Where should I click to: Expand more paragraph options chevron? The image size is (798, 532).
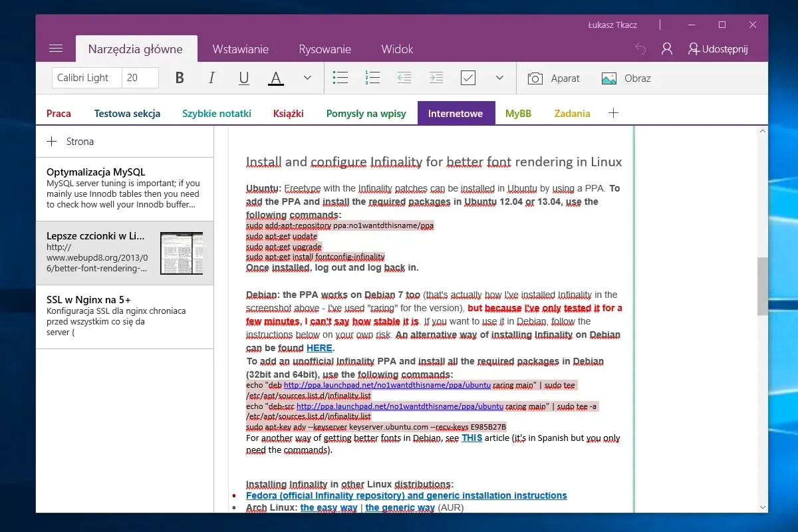click(x=499, y=78)
